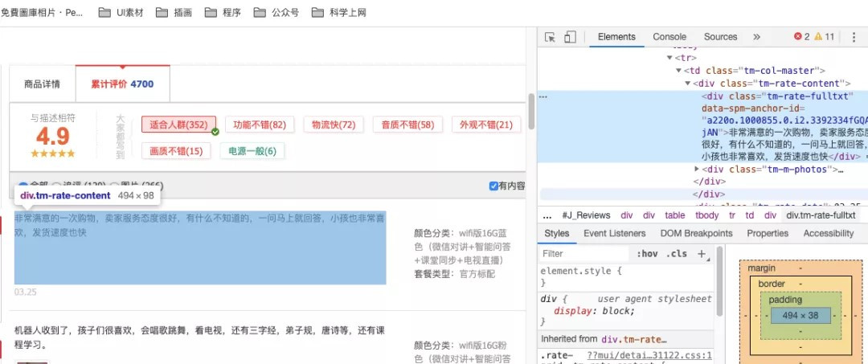
Task: Collapse the td tm-col-master node
Action: click(678, 71)
